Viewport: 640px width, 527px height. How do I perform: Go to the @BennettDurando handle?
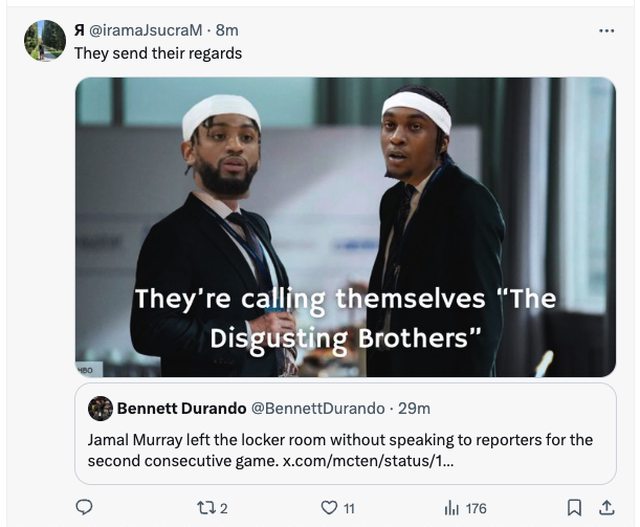[316, 408]
